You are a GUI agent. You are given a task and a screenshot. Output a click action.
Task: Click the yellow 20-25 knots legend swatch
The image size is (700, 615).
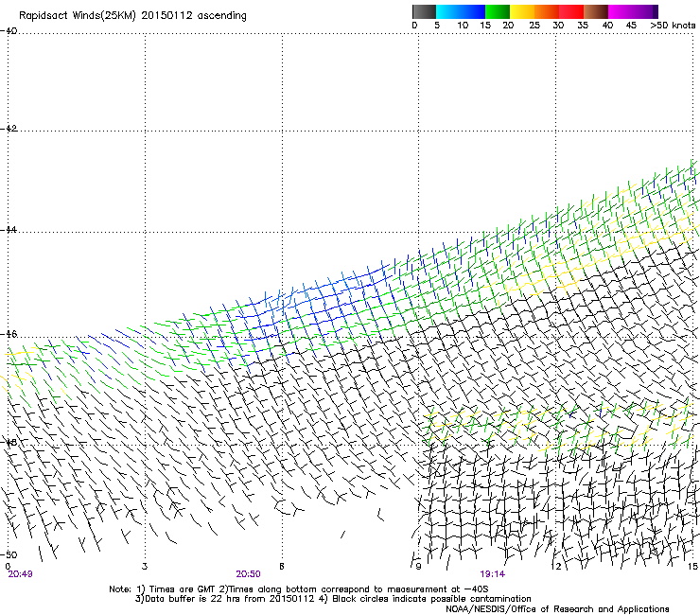click(x=522, y=11)
